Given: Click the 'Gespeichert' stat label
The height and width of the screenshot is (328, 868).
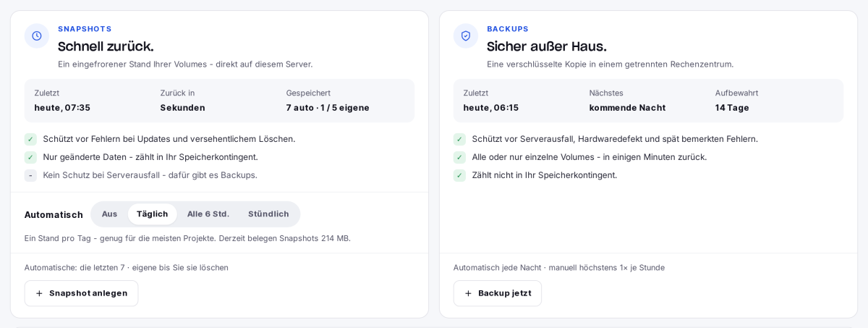Looking at the screenshot, I should (x=308, y=93).
